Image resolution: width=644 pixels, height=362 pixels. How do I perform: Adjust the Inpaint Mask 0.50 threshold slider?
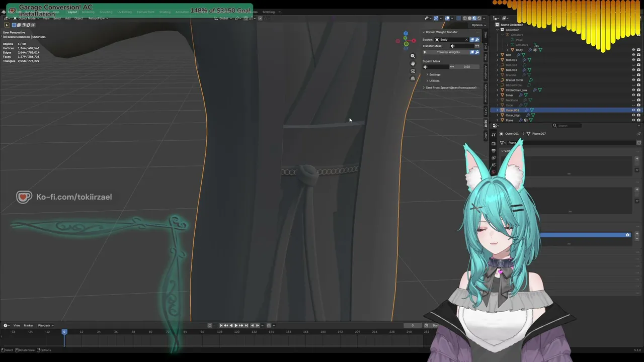tap(467, 67)
